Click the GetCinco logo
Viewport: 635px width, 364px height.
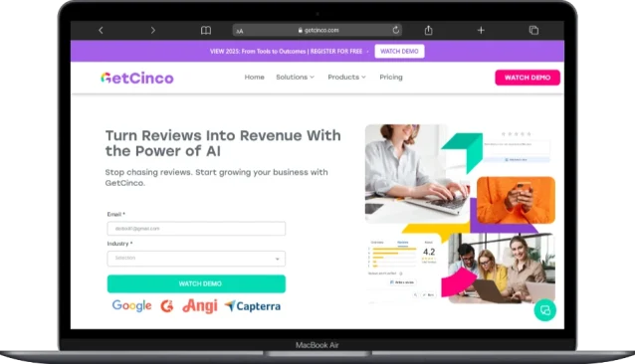[x=137, y=78]
